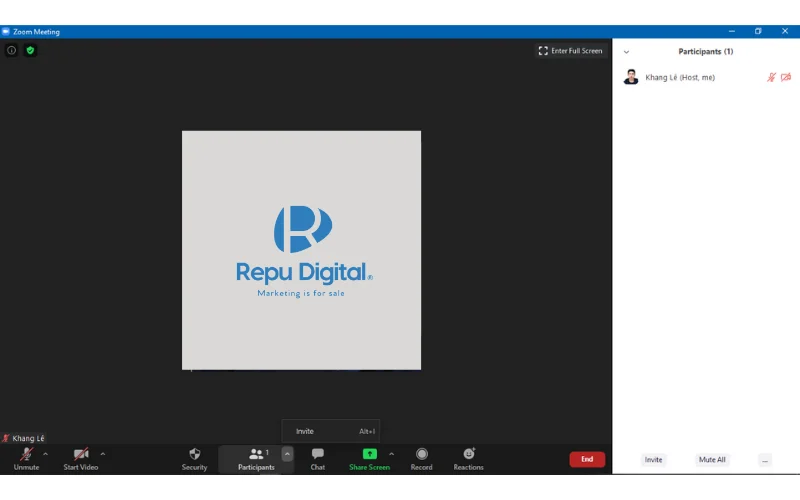800x500 pixels.
Task: Click Khang Lê's avatar in participants list
Action: pyautogui.click(x=631, y=77)
